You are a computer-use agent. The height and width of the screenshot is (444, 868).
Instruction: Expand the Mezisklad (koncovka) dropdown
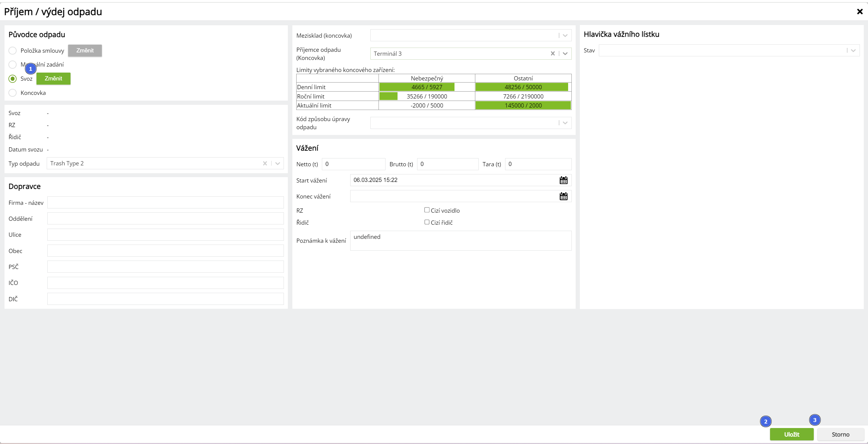click(x=565, y=35)
